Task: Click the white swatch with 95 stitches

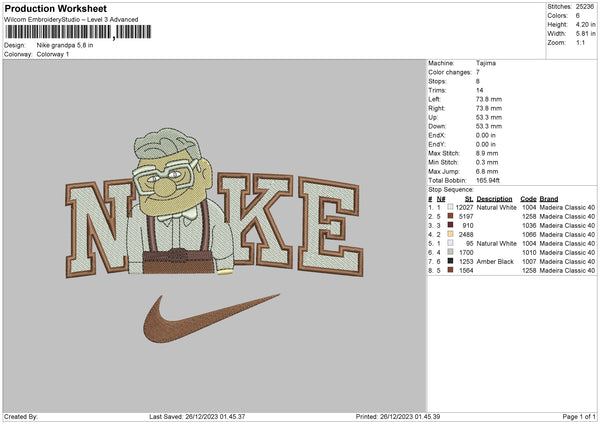Action: [x=450, y=243]
